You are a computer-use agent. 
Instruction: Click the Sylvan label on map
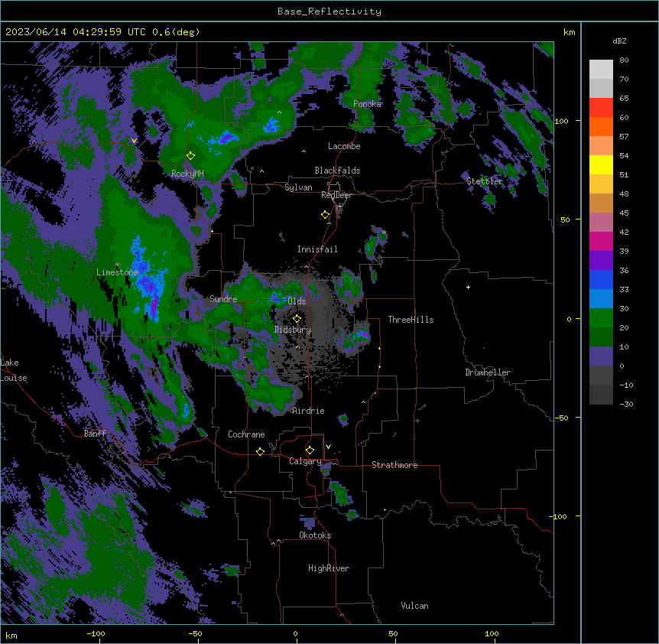tap(298, 187)
